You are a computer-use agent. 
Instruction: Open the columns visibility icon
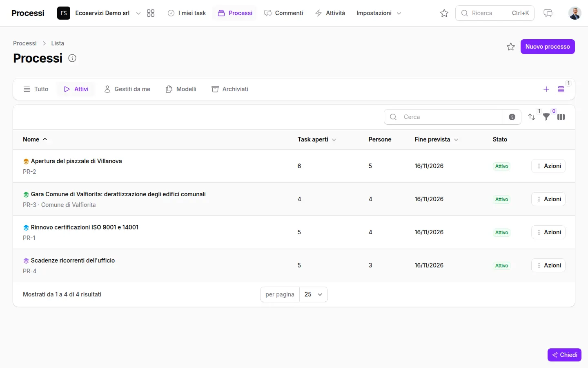coord(561,117)
